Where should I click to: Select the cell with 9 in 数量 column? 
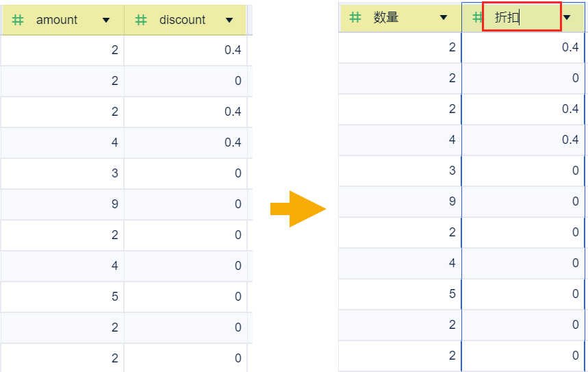point(400,201)
